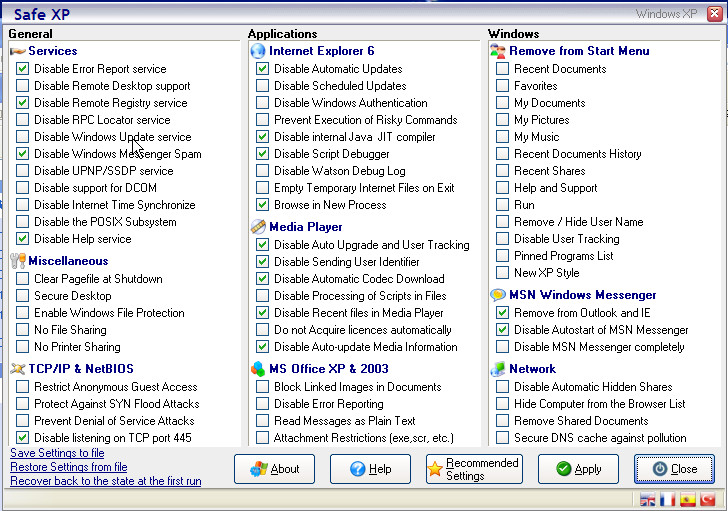Enable Disable Remote Desktop support option
This screenshot has width=728, height=511.
22,86
